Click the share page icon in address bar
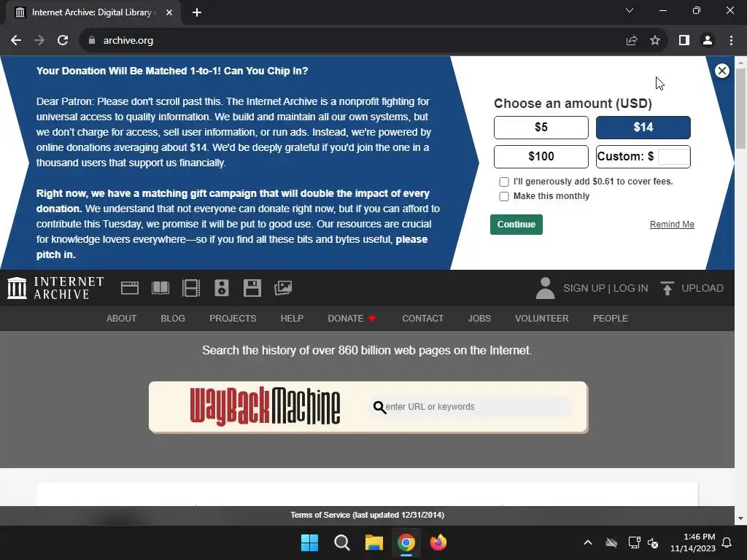747x560 pixels. [632, 41]
